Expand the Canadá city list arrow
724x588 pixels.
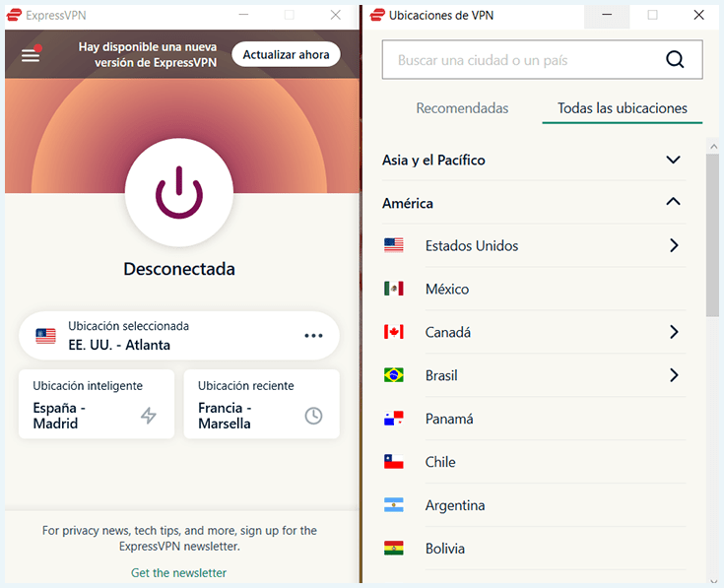point(674,332)
